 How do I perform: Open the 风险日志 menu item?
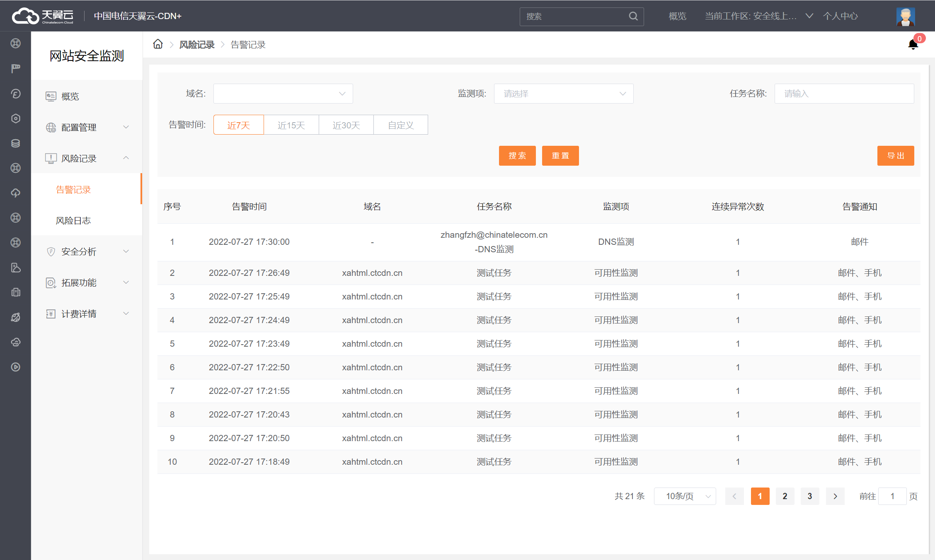[x=73, y=221]
